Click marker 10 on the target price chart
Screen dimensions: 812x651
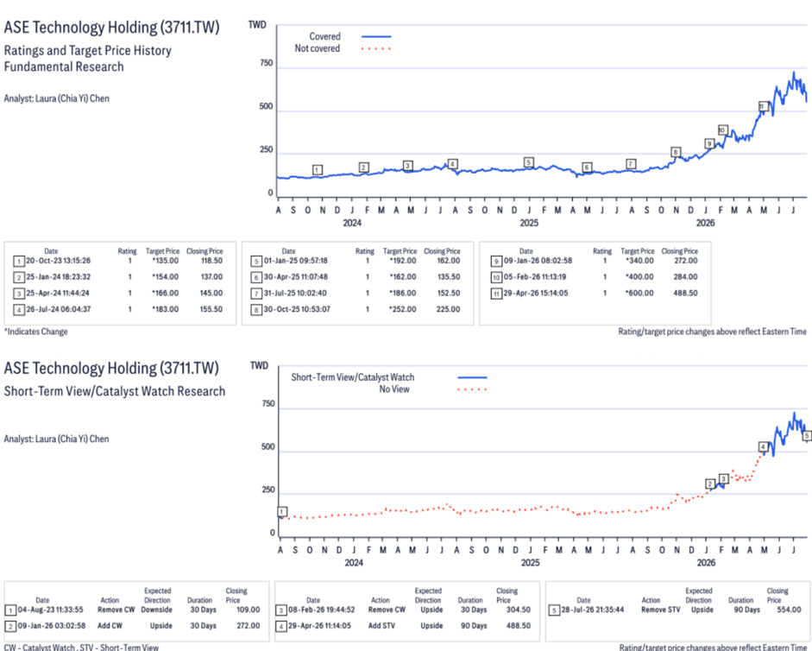723,130
